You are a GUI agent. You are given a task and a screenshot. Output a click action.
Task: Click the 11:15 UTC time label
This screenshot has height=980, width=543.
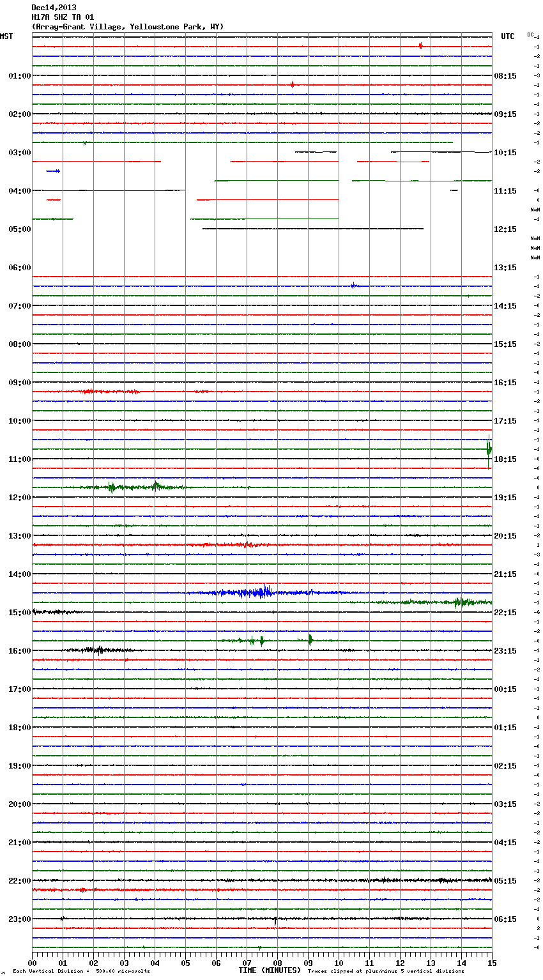click(x=505, y=191)
